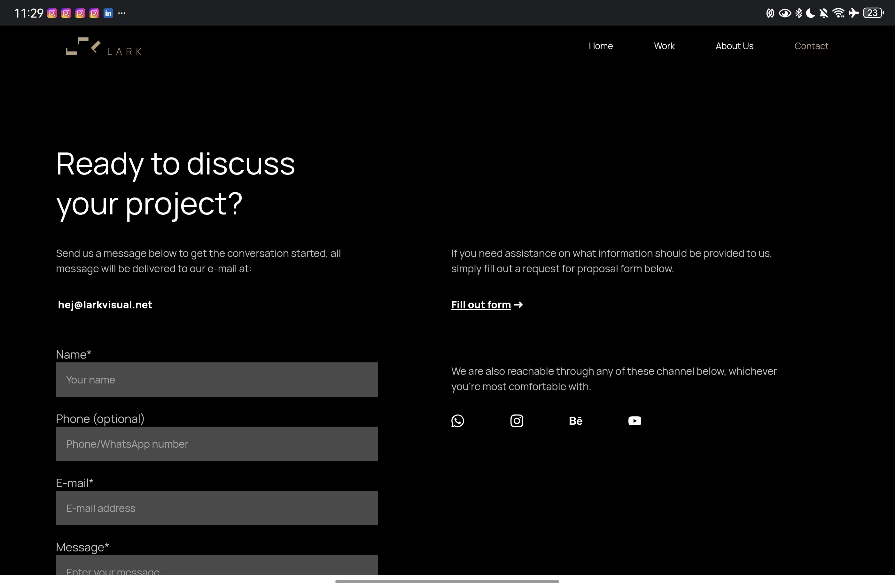Tap the Wi-Fi status icon
Image resolution: width=895 pixels, height=588 pixels.
[838, 13]
